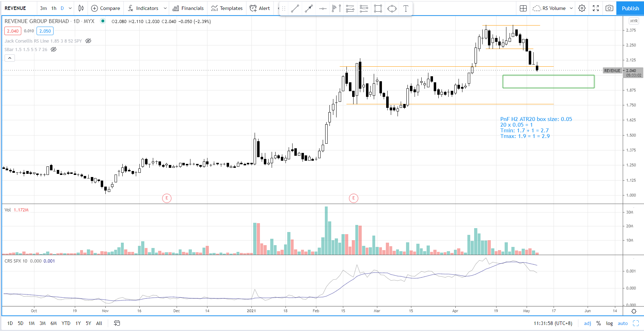This screenshot has width=644, height=331.
Task: Open the chart layout grid selector
Action: click(x=523, y=8)
